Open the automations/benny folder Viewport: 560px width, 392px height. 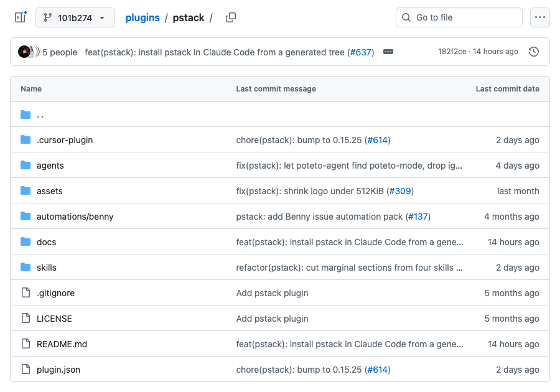75,217
